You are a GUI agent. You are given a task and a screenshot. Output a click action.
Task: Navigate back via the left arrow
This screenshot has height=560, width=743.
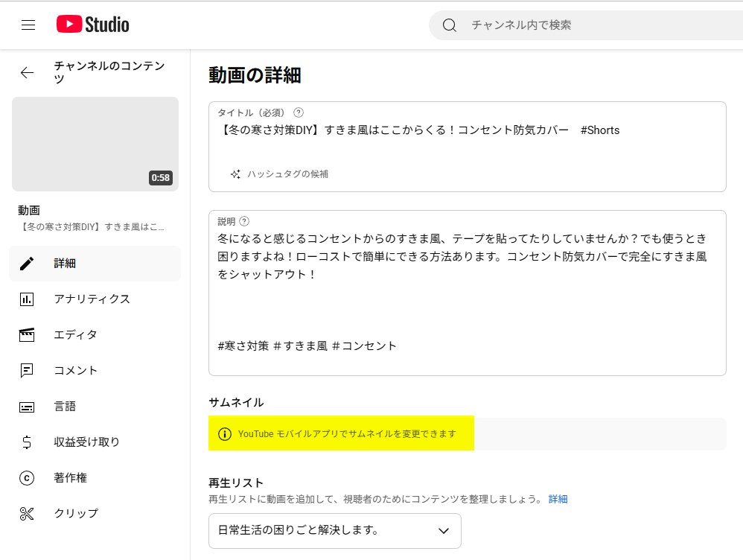pyautogui.click(x=27, y=73)
